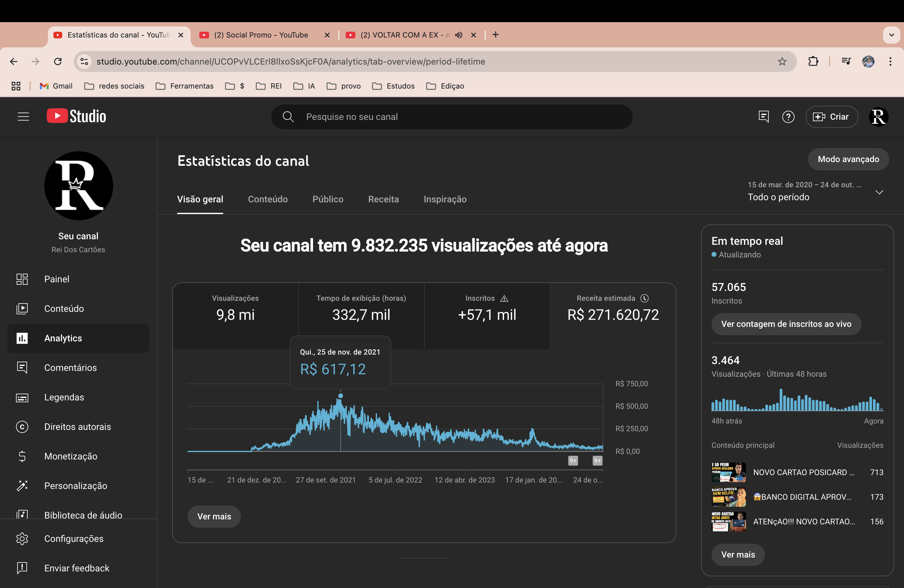Switch to the Público tab
Screen dimensions: 904x588
click(x=328, y=199)
